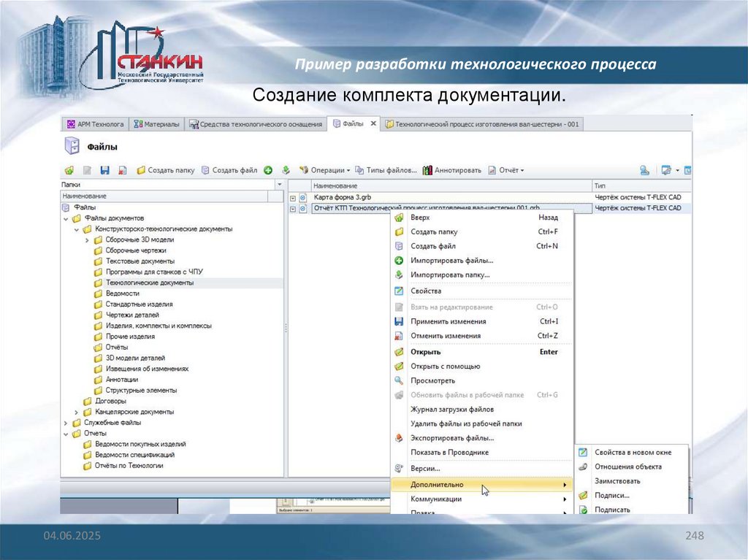Choose Открыть с помощью in context menu
Image resolution: width=748 pixels, height=560 pixels.
pyautogui.click(x=482, y=367)
